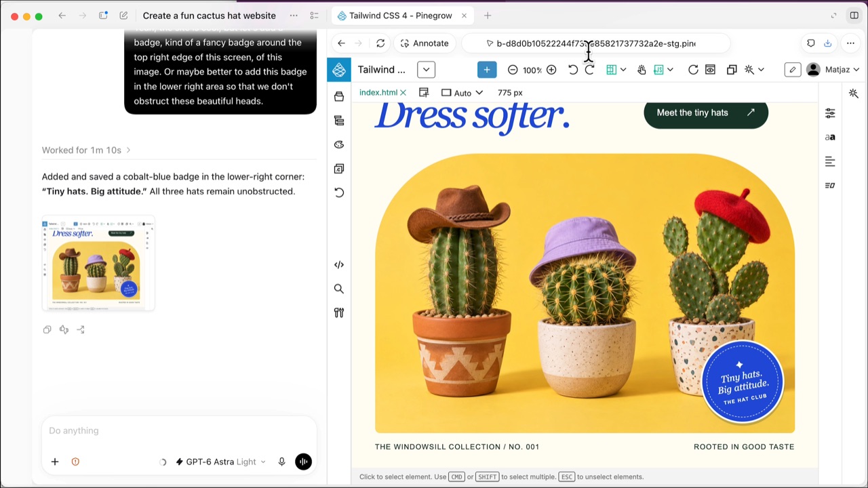868x488 pixels.
Task: Click the branch conversation arrow icon
Action: (x=81, y=329)
